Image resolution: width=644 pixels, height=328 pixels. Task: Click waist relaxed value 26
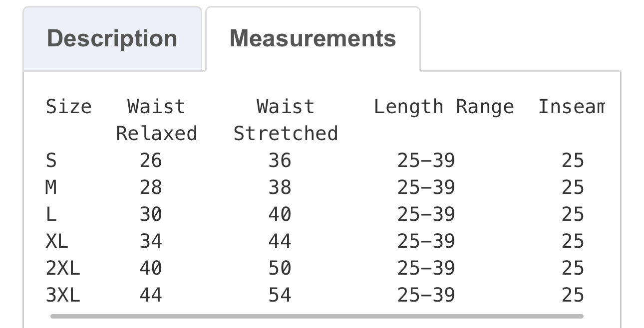(x=151, y=161)
